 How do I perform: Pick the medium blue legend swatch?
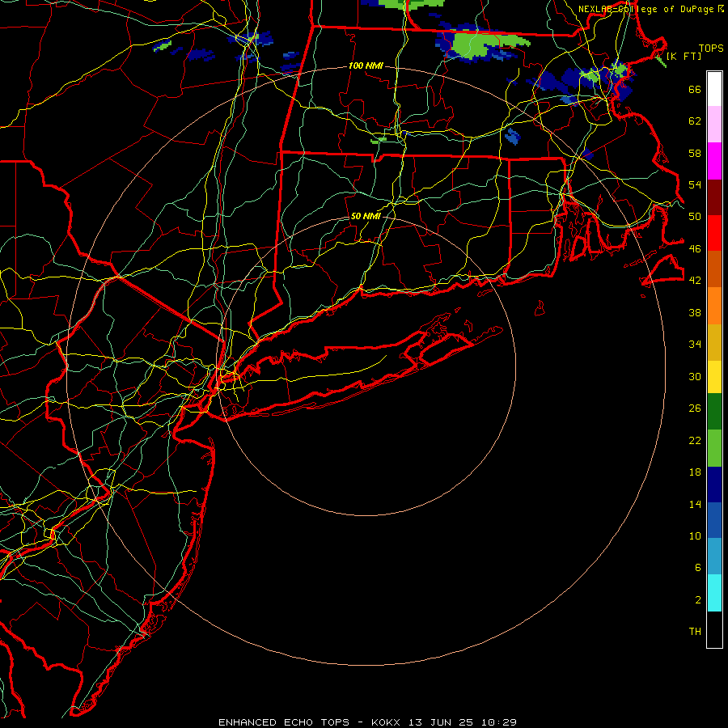pos(714,520)
